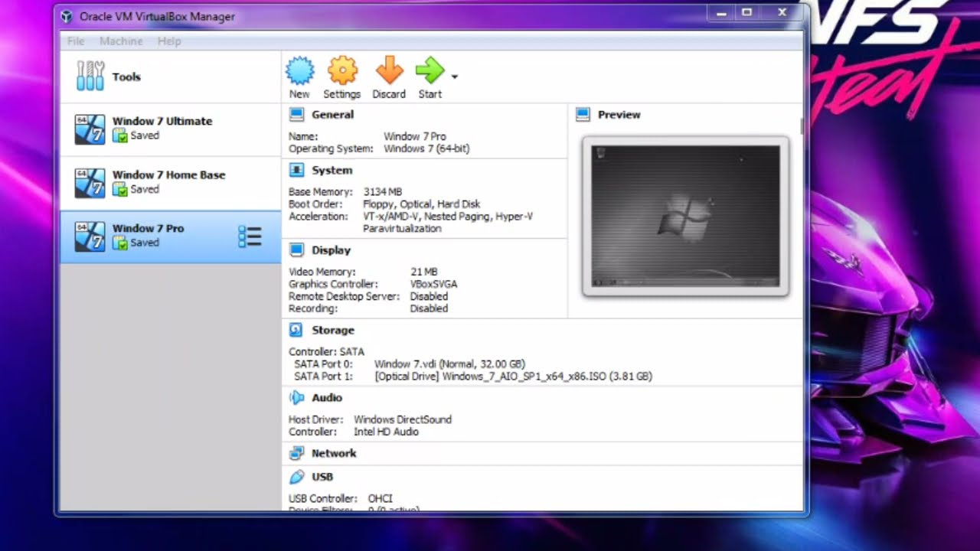
Task: Click the Intel HD Audio controller value
Action: [386, 432]
